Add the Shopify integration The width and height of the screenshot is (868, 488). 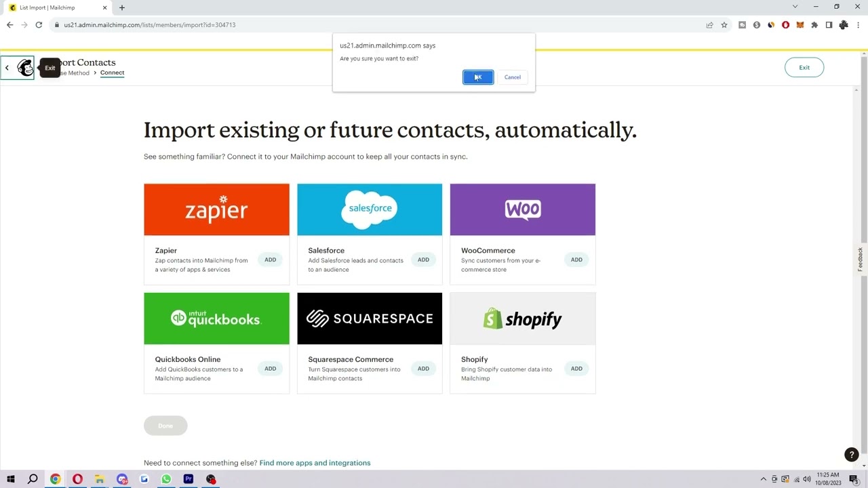[576, 369]
